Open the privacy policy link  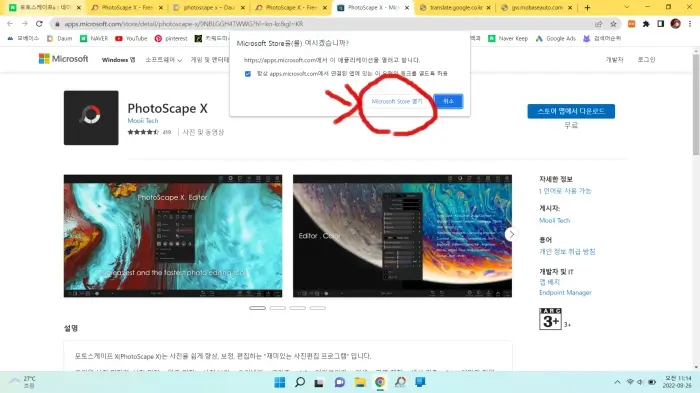tap(567, 251)
